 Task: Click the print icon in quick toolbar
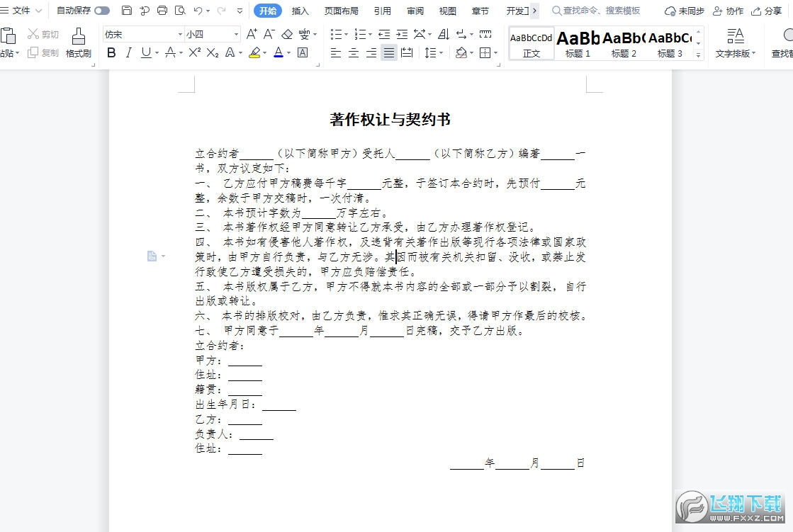coord(162,11)
